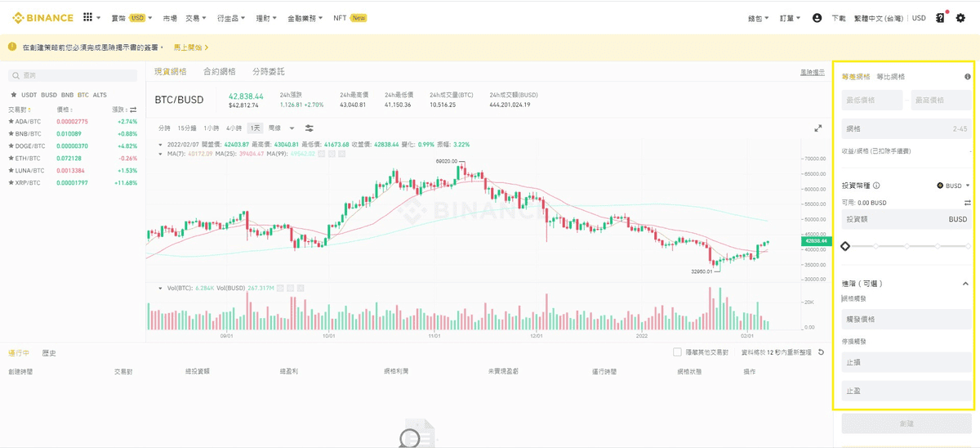The height and width of the screenshot is (448, 980).
Task: Open the 錢包 dropdown menu
Action: click(760, 18)
